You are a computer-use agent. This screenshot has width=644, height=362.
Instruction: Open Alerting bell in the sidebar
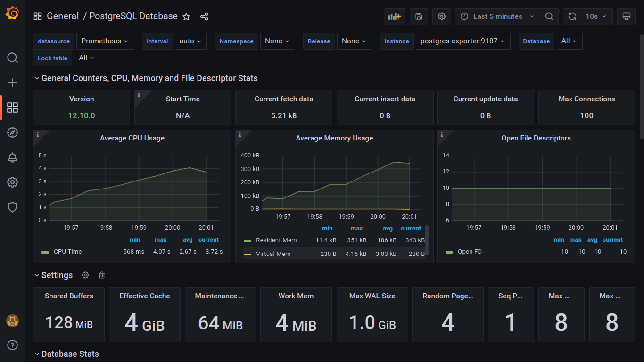pos(13,157)
